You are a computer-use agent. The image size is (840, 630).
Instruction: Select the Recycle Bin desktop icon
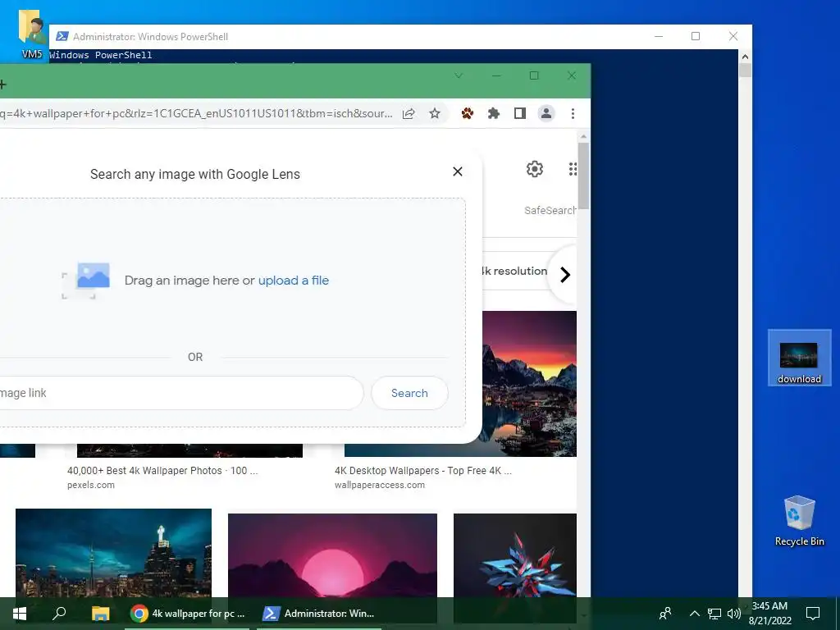[x=799, y=521]
